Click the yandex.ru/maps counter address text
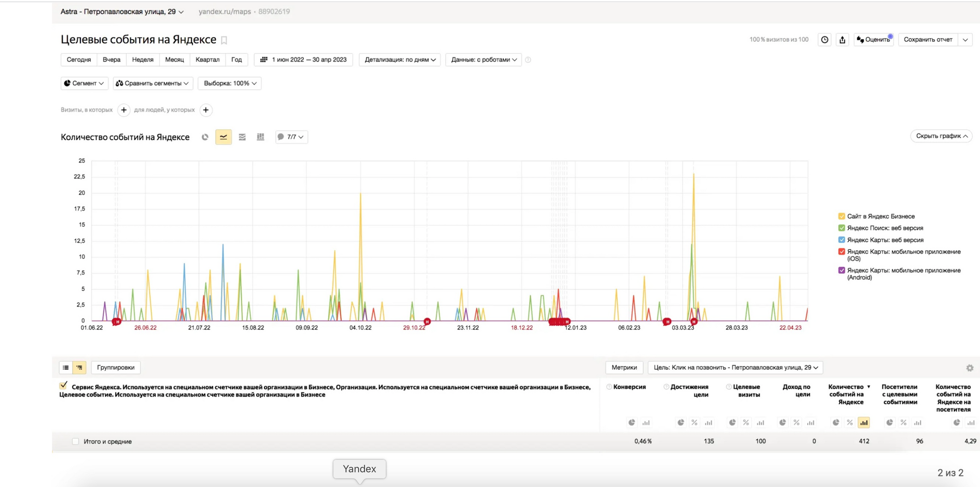Viewport: 980px width, 487px height. [x=224, y=11]
